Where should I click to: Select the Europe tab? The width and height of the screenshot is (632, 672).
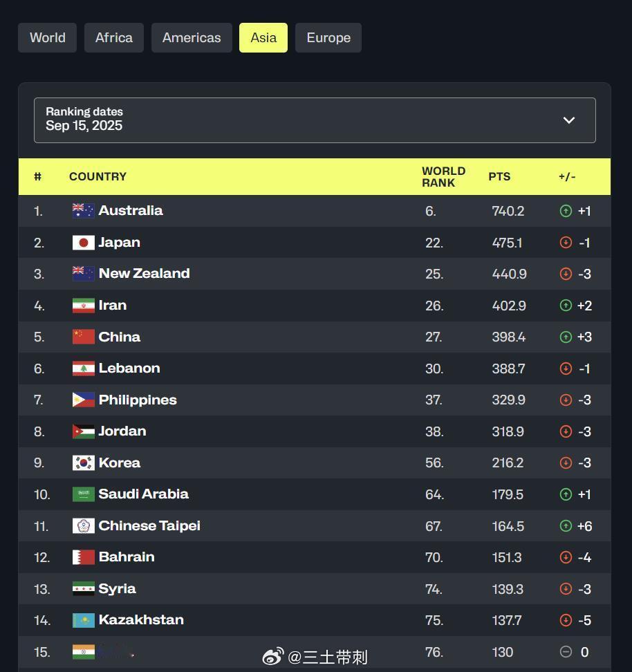328,38
